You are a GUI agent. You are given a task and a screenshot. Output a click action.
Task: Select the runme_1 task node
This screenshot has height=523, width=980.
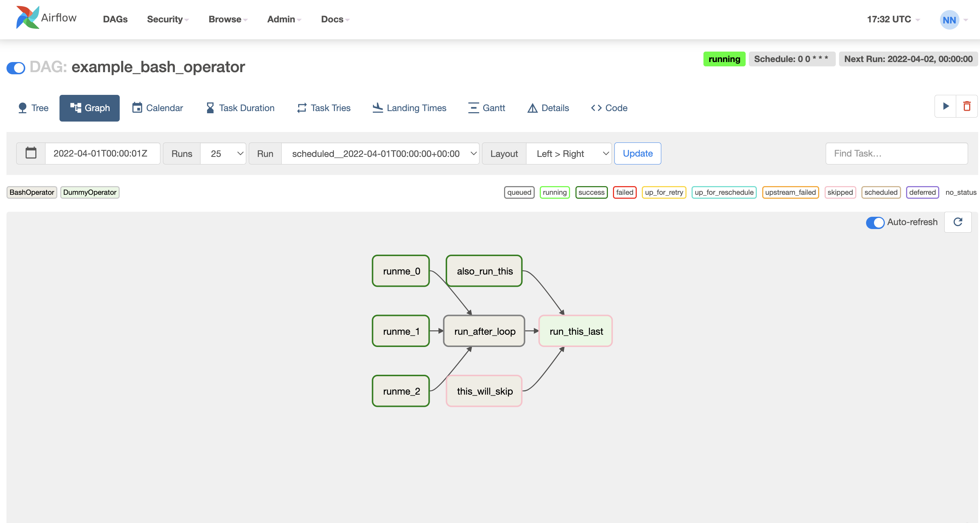click(401, 331)
